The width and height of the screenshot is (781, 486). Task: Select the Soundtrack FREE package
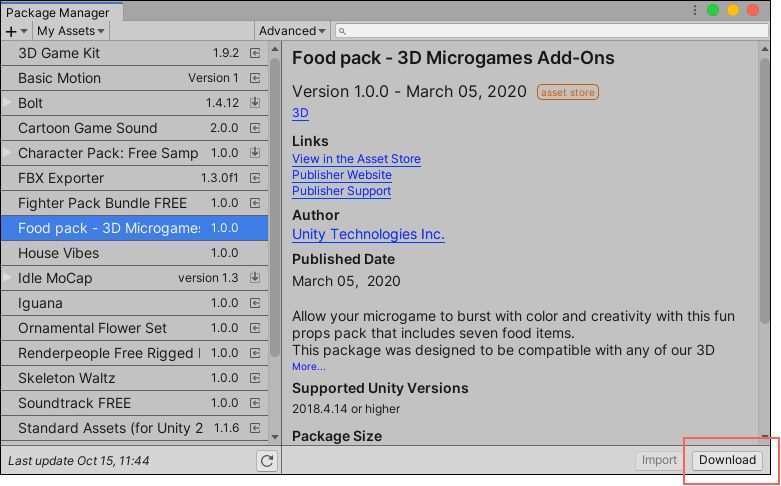coord(134,403)
